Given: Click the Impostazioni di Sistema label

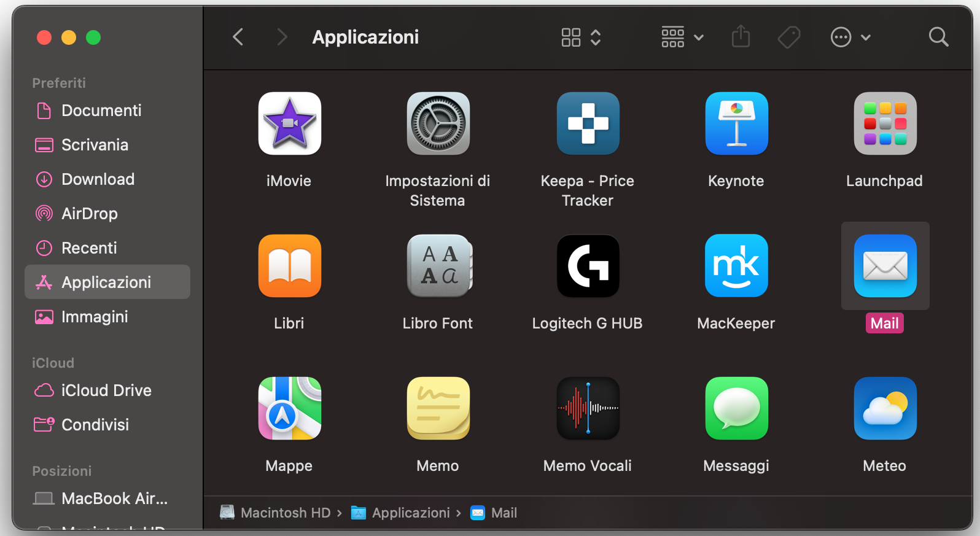Looking at the screenshot, I should (x=438, y=191).
